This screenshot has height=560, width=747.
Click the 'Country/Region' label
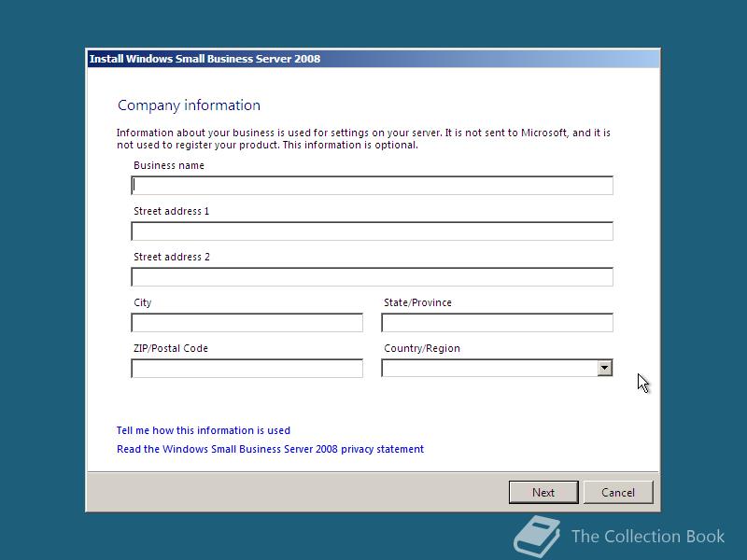click(x=422, y=348)
